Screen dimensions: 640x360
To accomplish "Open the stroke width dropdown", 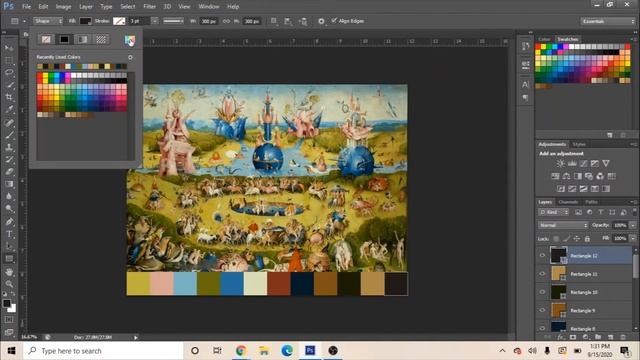I will (155, 21).
